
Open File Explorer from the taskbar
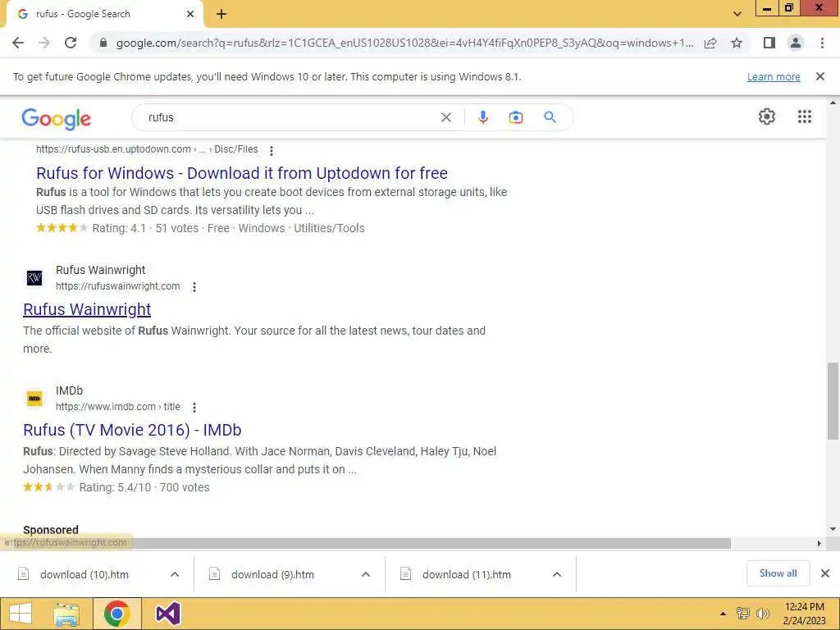pos(66,614)
